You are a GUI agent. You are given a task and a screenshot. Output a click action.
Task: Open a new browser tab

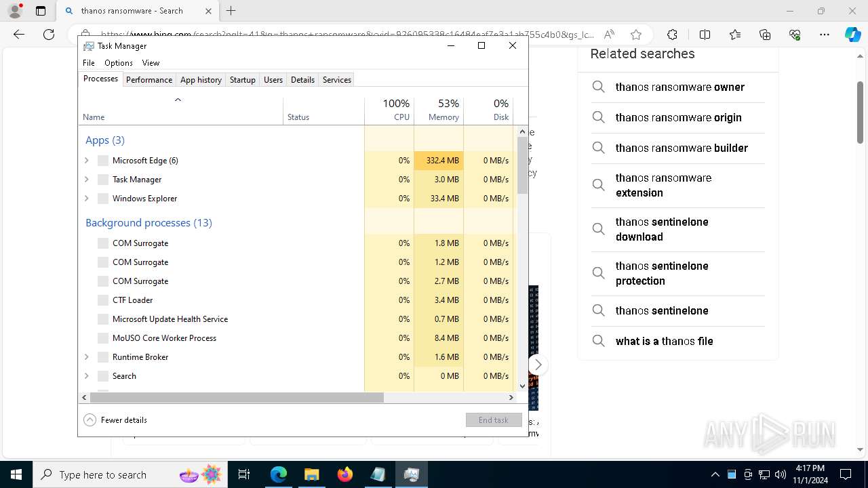click(231, 11)
